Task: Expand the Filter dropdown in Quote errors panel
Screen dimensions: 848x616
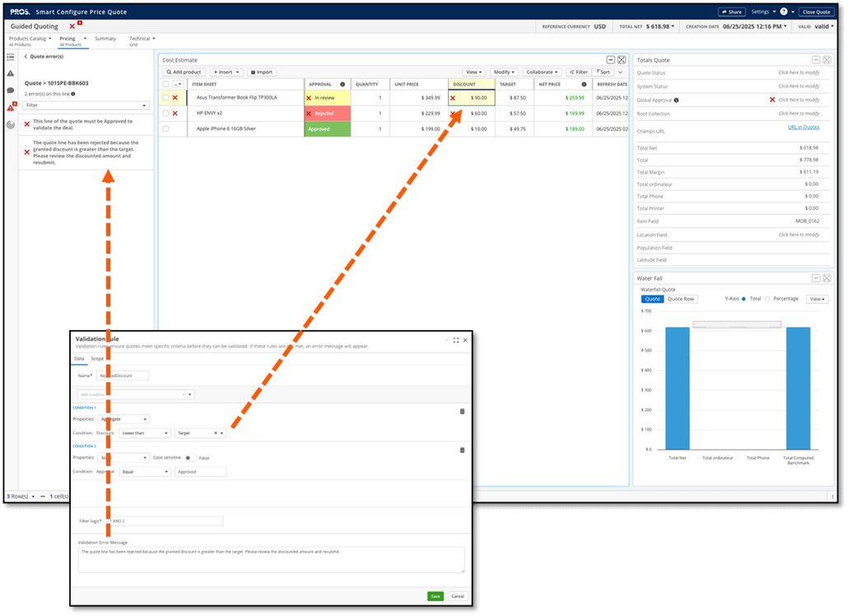Action: 86,105
